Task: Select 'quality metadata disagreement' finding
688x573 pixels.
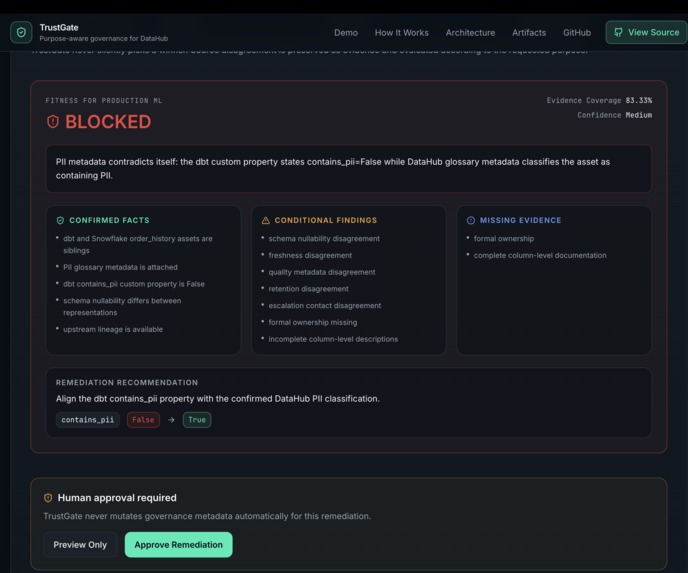Action: [322, 272]
